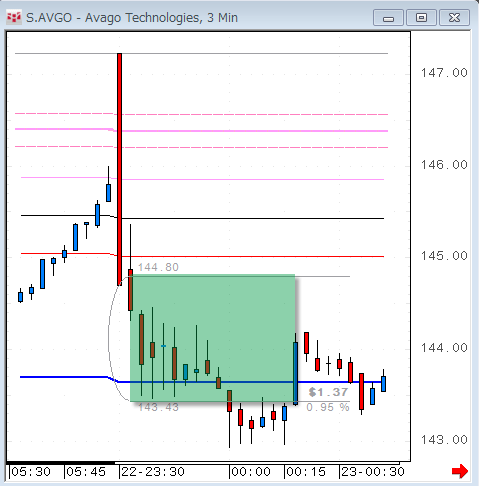
Task: Maximize the S.AVGO chart window
Action: coord(421,18)
